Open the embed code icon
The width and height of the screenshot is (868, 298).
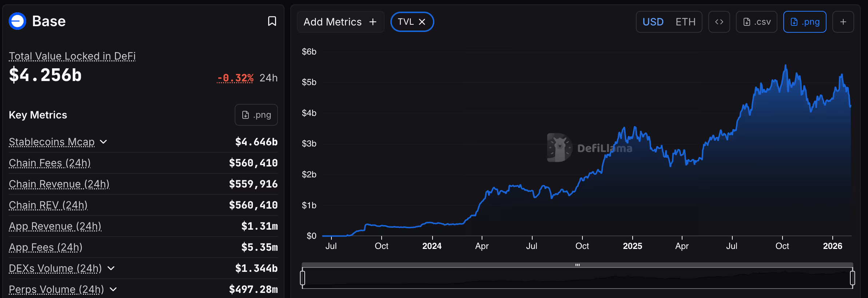point(719,22)
